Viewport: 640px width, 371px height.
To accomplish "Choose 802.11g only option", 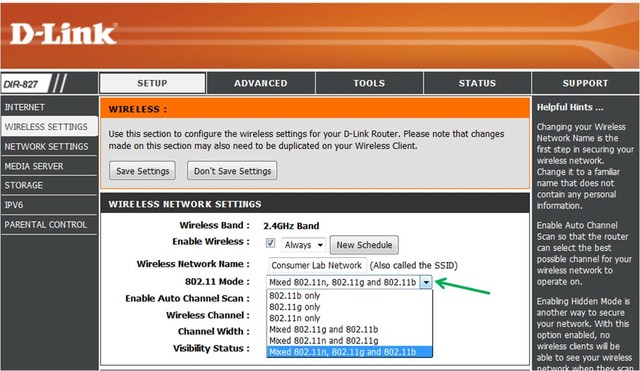I will tap(349, 307).
